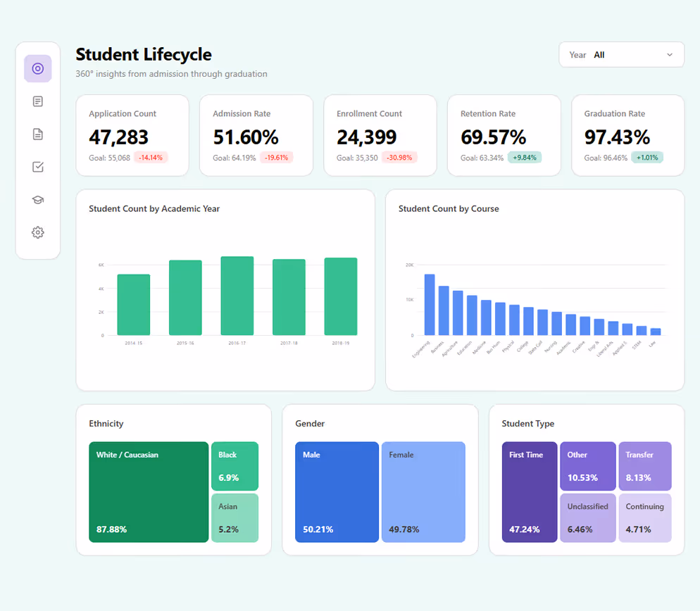Select the Education course bar
Viewport: 700px width, 611px height.
pyautogui.click(x=472, y=315)
